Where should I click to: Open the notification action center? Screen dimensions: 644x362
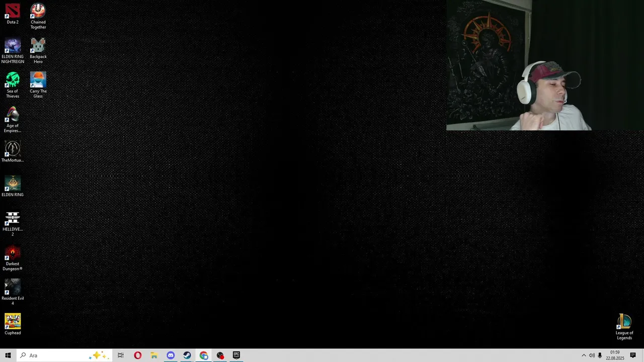[633, 355]
